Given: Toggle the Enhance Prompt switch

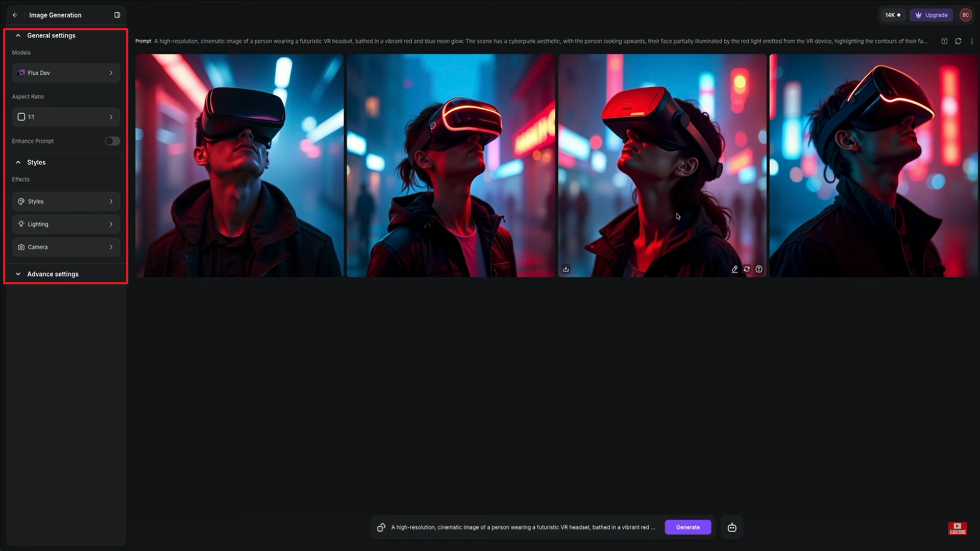Looking at the screenshot, I should [112, 141].
